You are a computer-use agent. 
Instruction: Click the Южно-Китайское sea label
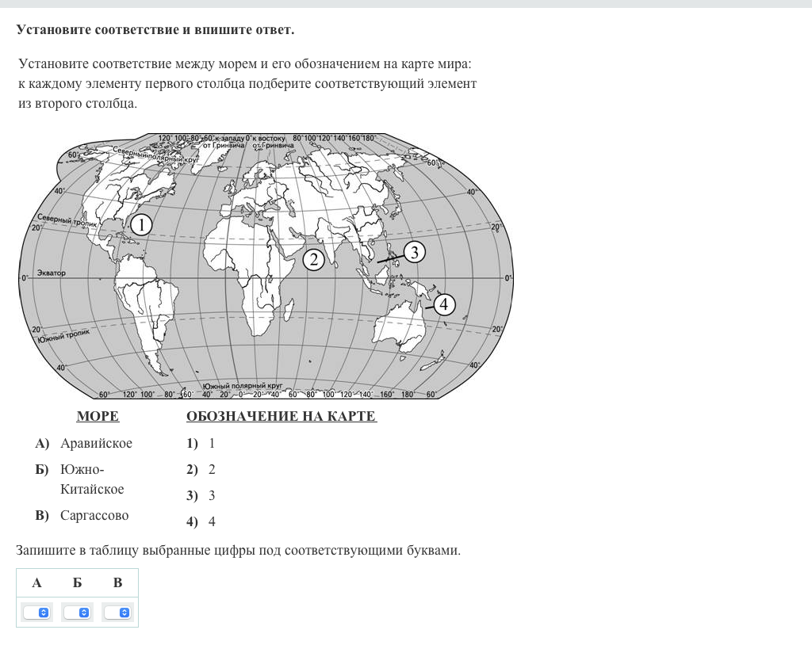click(x=91, y=479)
